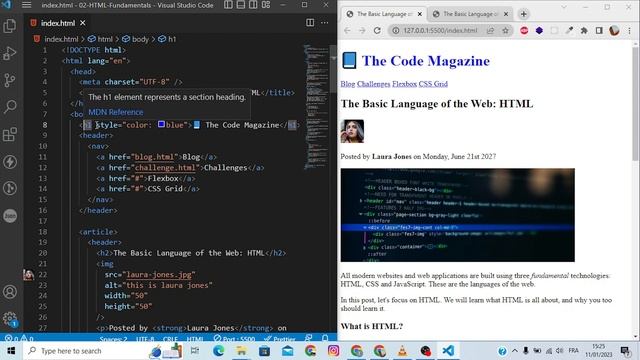
Task: Open the Challenges link on the webpage
Action: [373, 84]
